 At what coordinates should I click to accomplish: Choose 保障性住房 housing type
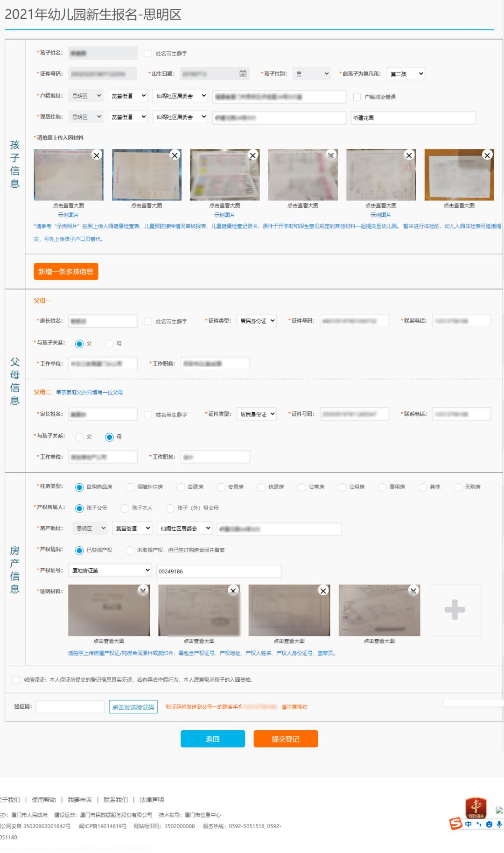[130, 487]
